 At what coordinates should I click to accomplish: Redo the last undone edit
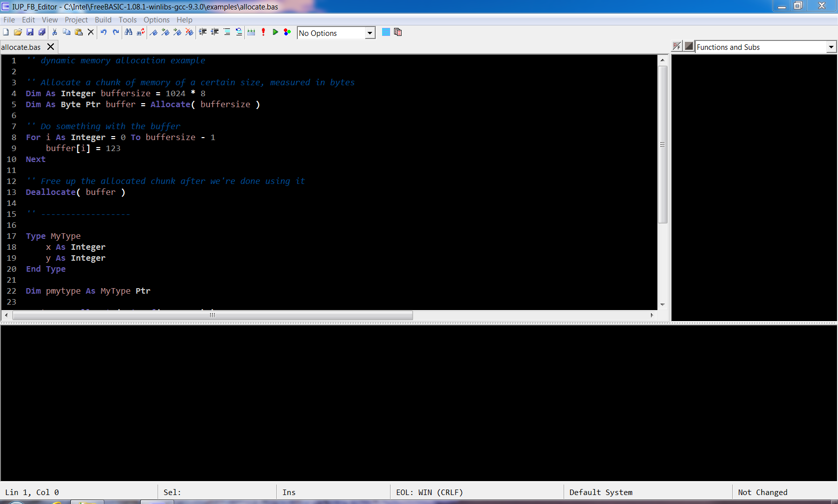point(116,32)
